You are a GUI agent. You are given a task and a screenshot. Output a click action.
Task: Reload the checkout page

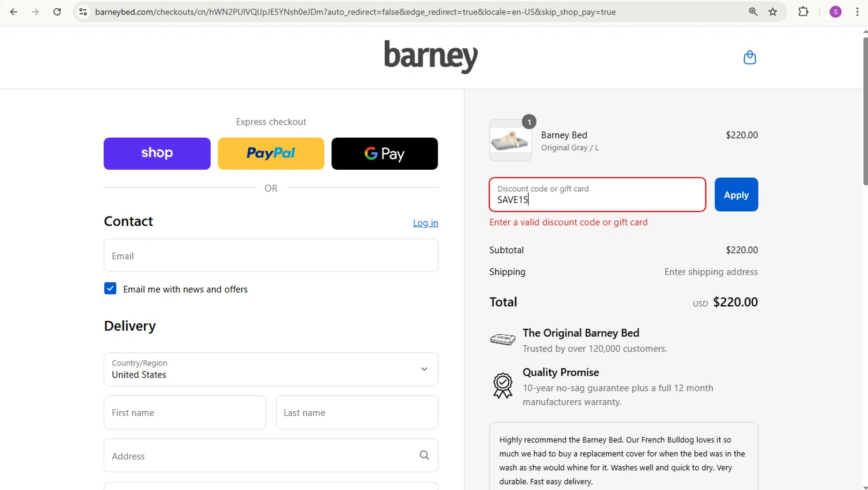(x=57, y=12)
